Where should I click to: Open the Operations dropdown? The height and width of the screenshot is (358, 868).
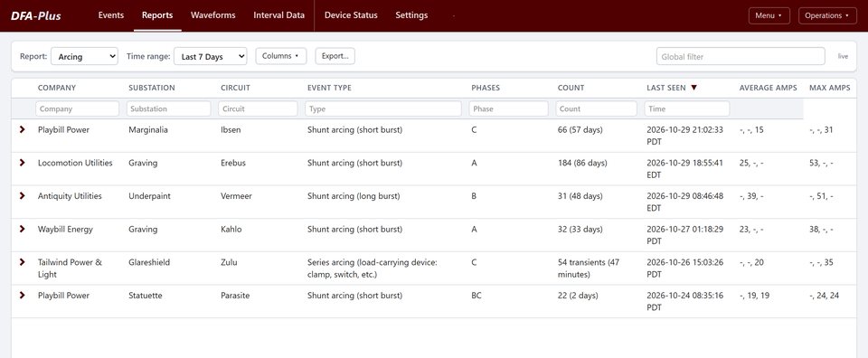(x=827, y=15)
